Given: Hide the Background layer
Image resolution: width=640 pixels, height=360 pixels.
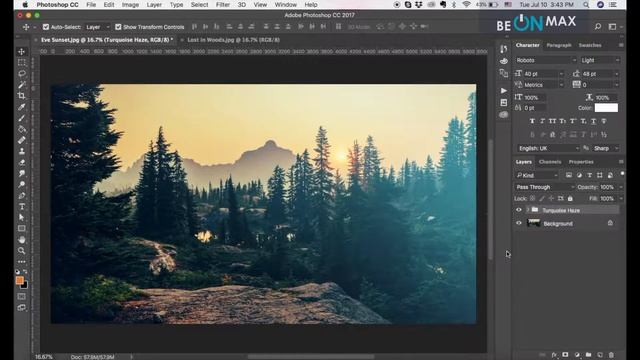Looking at the screenshot, I should pyautogui.click(x=519, y=223).
